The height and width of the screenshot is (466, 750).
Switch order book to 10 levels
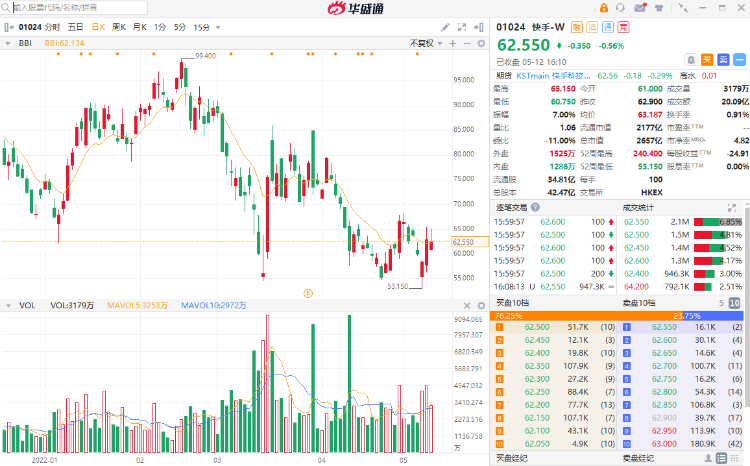tap(734, 303)
